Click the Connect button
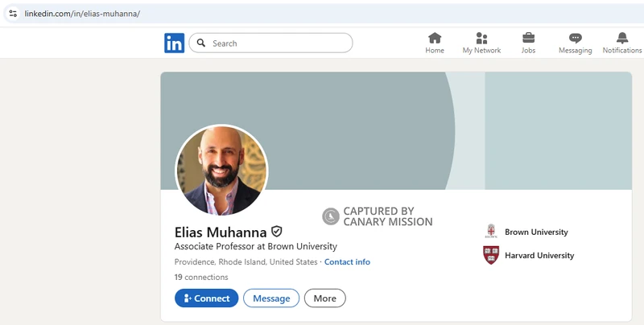The height and width of the screenshot is (325, 644). coord(207,298)
